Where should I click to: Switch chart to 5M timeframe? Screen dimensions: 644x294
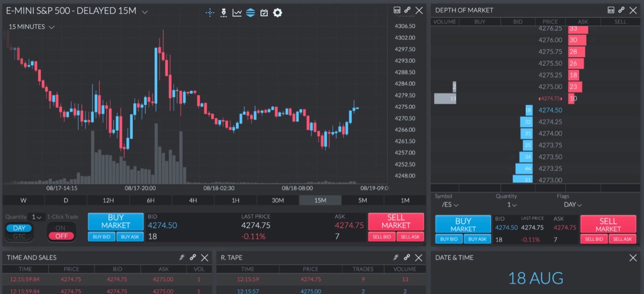(x=362, y=200)
